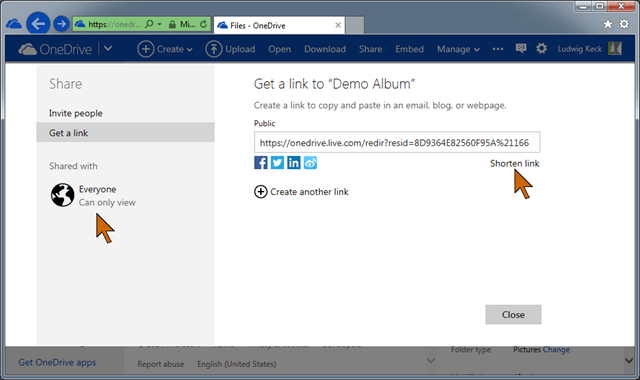The image size is (640, 380).
Task: Open the Create menu
Action: click(x=165, y=49)
